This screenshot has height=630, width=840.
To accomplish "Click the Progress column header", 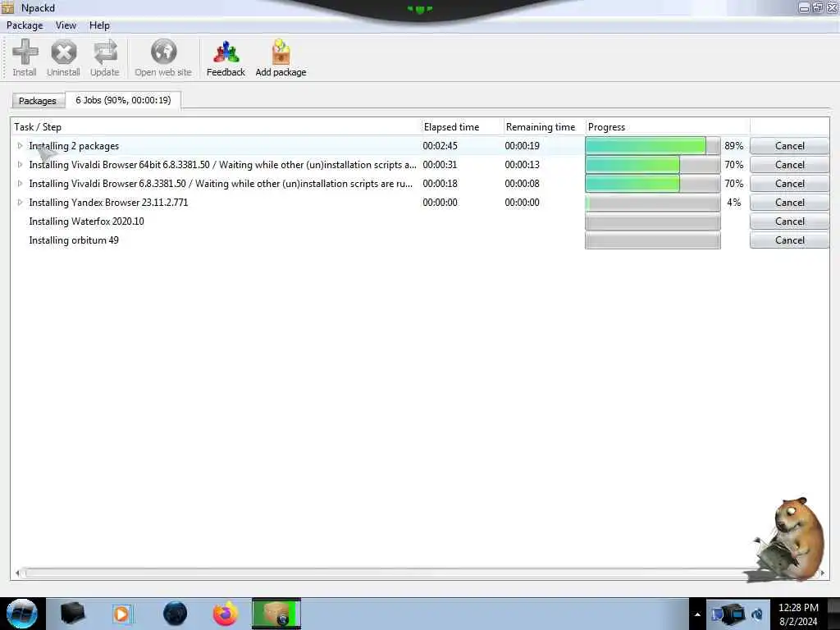I will [668, 127].
